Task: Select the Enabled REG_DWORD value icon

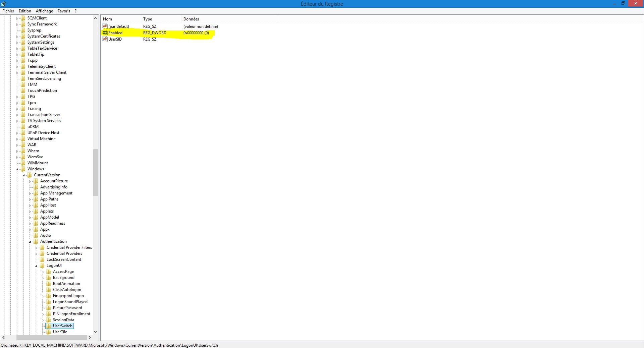Action: (x=105, y=33)
